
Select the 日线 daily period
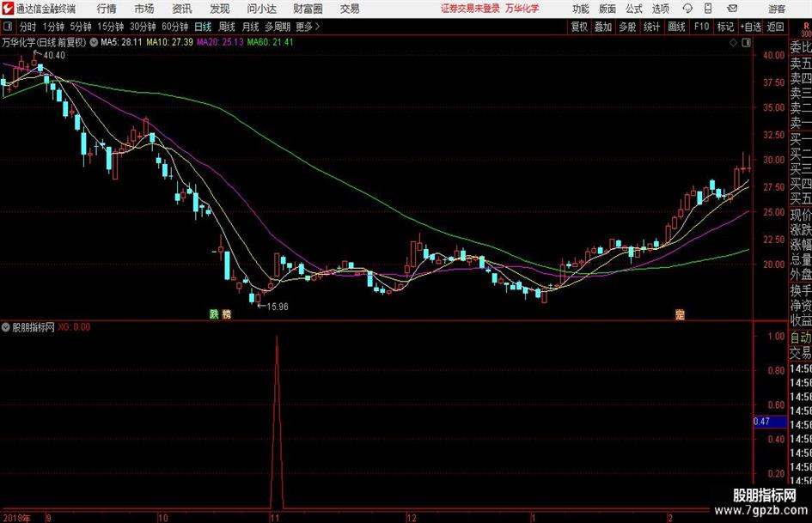click(x=203, y=27)
